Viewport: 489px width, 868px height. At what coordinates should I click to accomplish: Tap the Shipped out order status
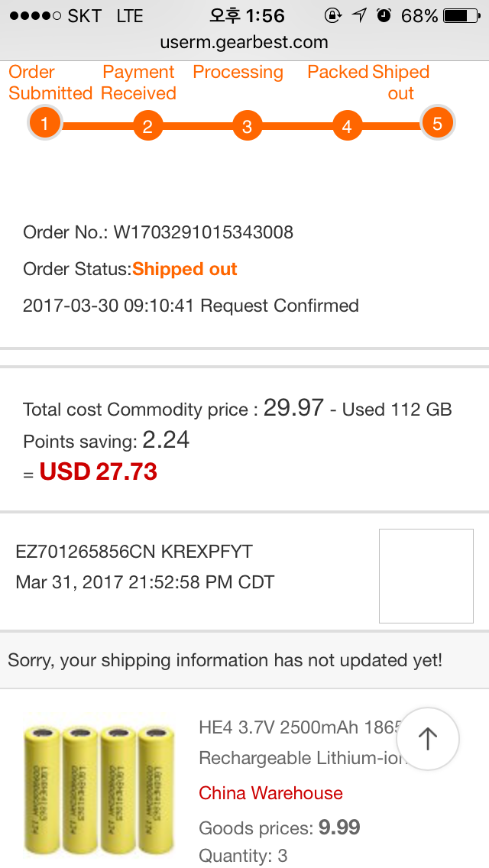[x=185, y=269]
